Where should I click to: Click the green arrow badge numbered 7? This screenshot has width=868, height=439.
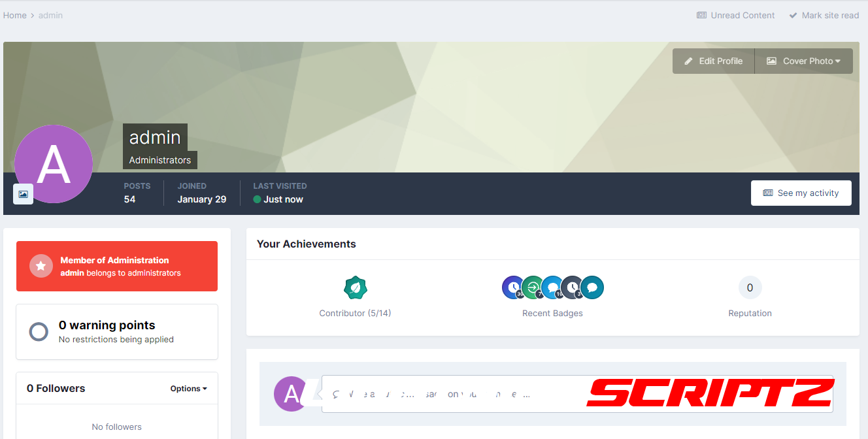[533, 287]
